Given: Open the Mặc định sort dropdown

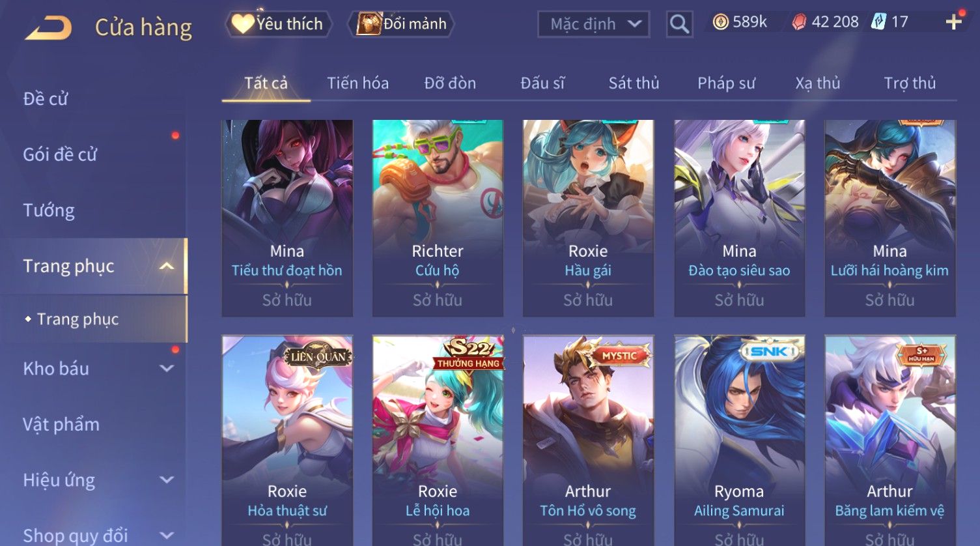Looking at the screenshot, I should pyautogui.click(x=594, y=24).
